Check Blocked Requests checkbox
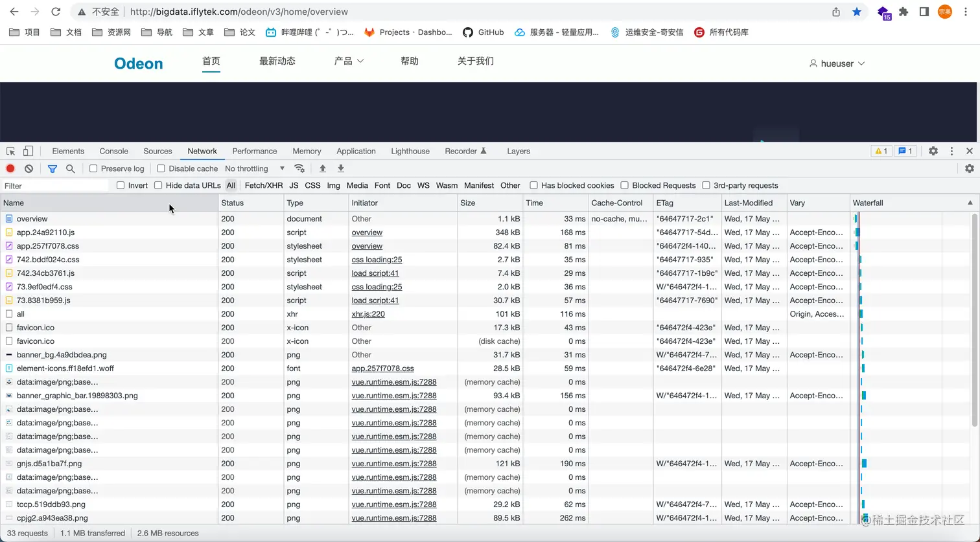Screen dimensions: 980x542 click(624, 185)
